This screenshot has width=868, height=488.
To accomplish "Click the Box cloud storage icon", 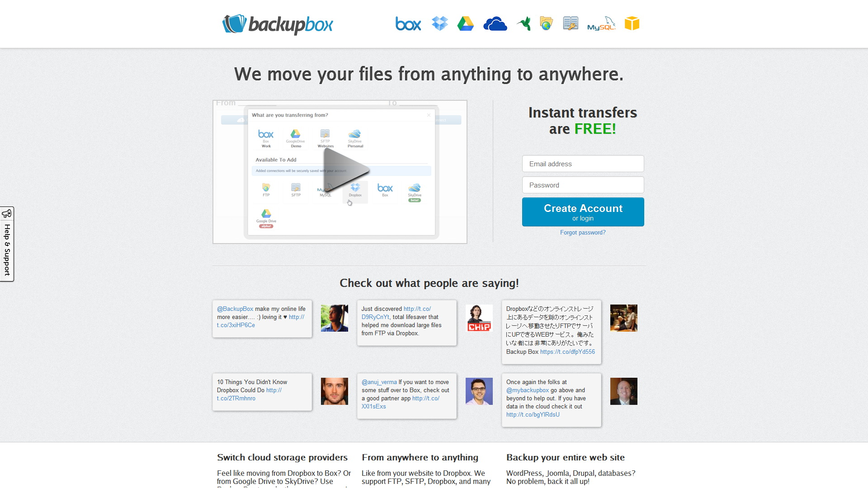I will coord(407,23).
